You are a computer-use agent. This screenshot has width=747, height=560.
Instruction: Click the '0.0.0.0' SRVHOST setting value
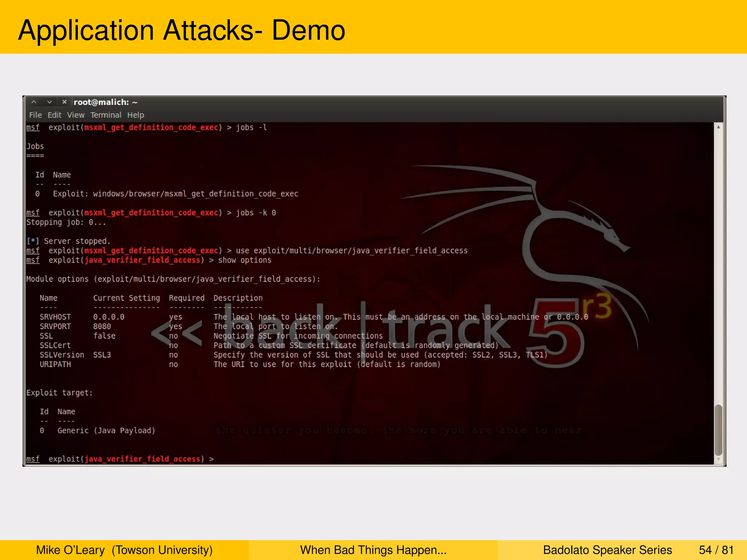109,317
